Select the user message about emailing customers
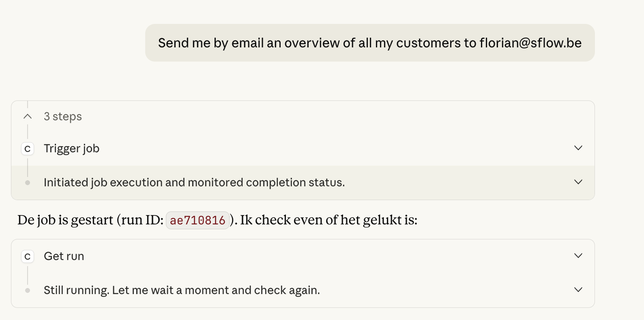The width and height of the screenshot is (644, 320). [370, 43]
